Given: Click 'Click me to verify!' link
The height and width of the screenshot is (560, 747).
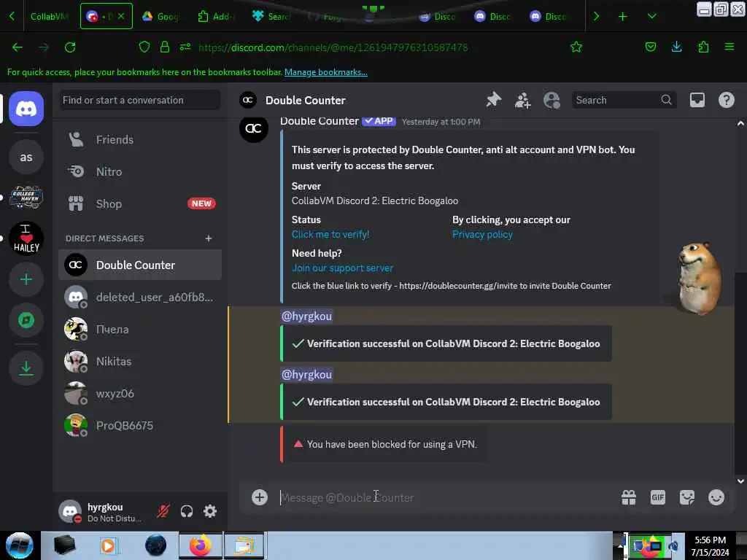Looking at the screenshot, I should point(330,234).
